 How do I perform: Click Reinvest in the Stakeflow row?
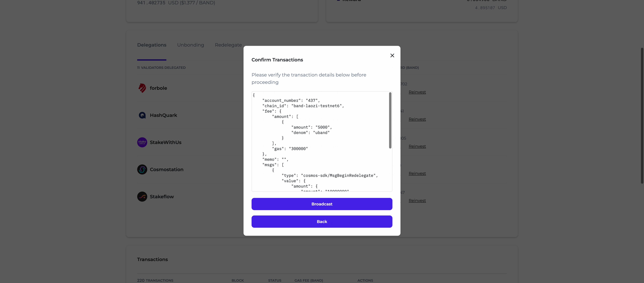tap(417, 200)
